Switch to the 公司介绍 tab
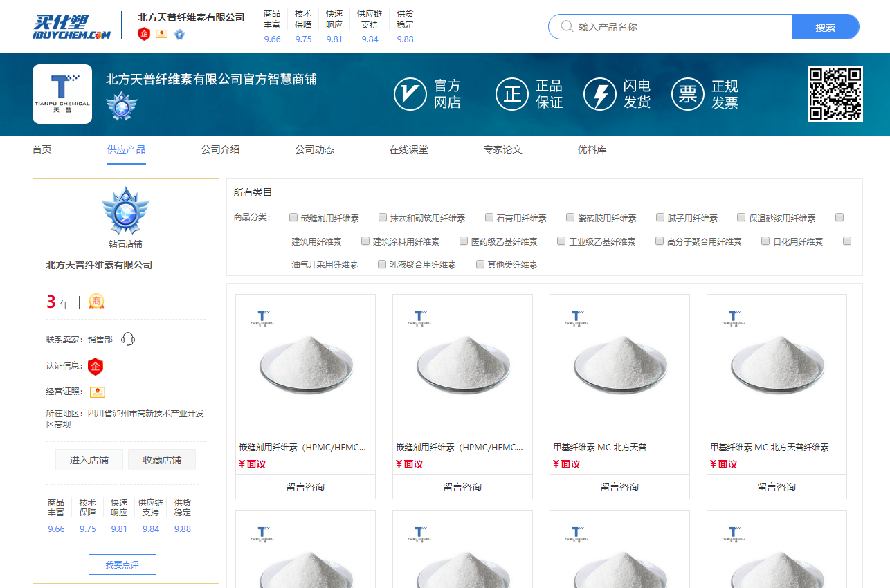 pyautogui.click(x=220, y=149)
